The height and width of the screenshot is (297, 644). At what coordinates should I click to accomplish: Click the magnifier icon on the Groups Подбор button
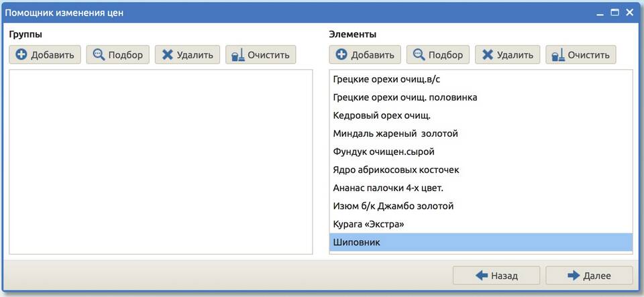click(99, 54)
